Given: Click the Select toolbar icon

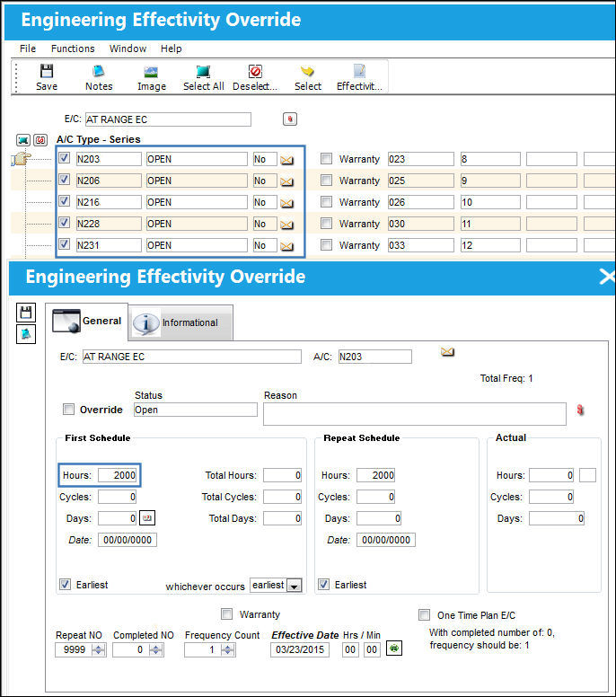Looking at the screenshot, I should click(x=308, y=77).
